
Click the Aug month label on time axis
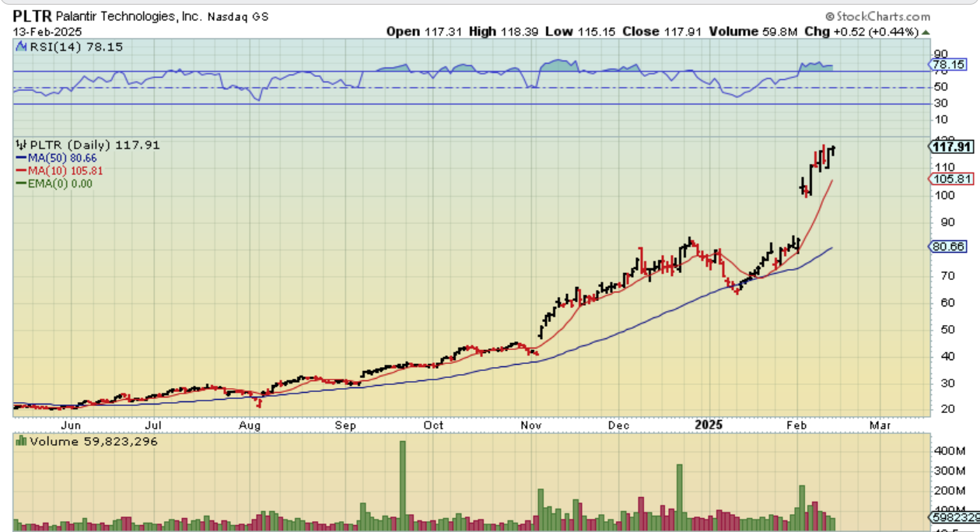[x=249, y=425]
